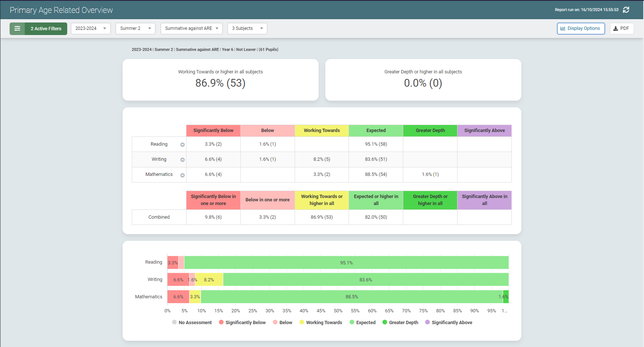Toggle Working Towards series in legend
Screen dimensions: 644x347
click(x=321, y=322)
